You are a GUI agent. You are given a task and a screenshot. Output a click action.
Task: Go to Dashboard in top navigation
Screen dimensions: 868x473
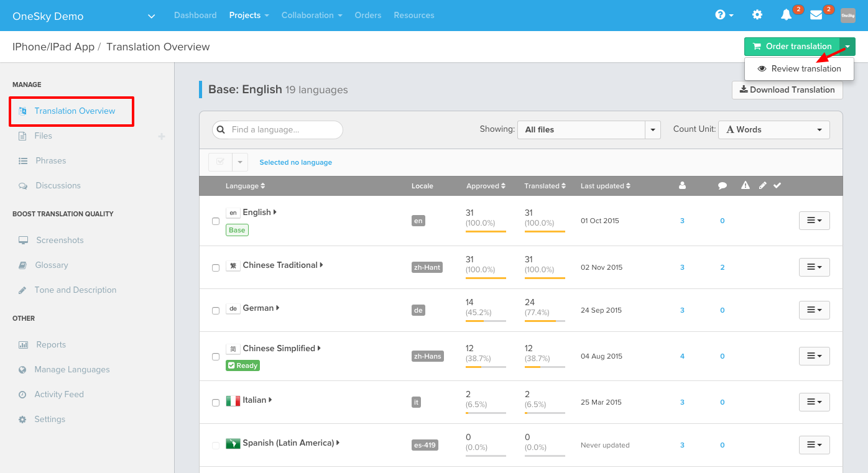195,15
